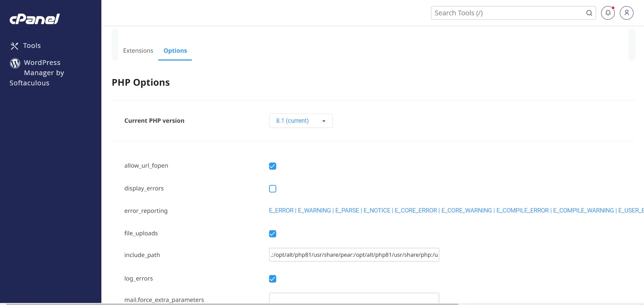Image resolution: width=644 pixels, height=305 pixels.
Task: Open WordPress Manager by Softaculous
Action: [37, 73]
